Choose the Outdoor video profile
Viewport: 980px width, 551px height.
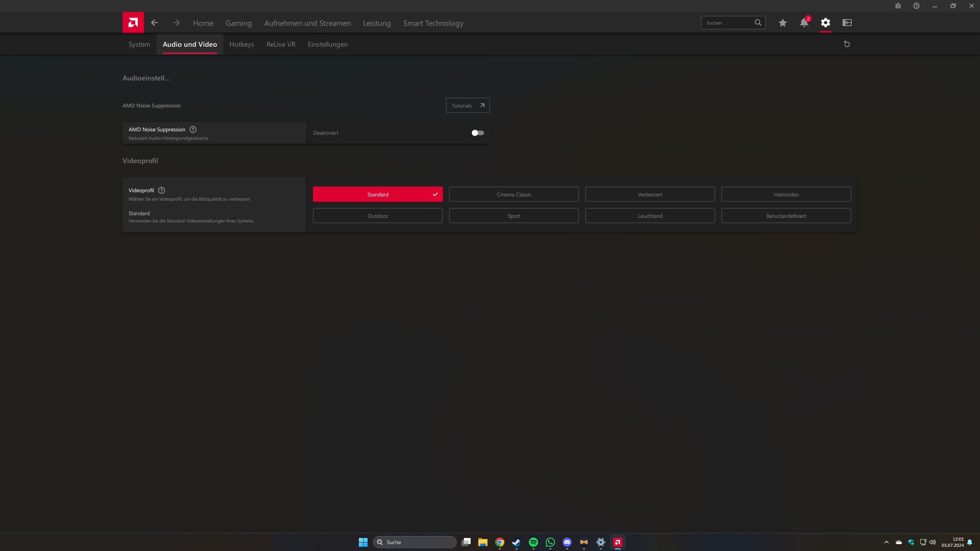tap(378, 216)
